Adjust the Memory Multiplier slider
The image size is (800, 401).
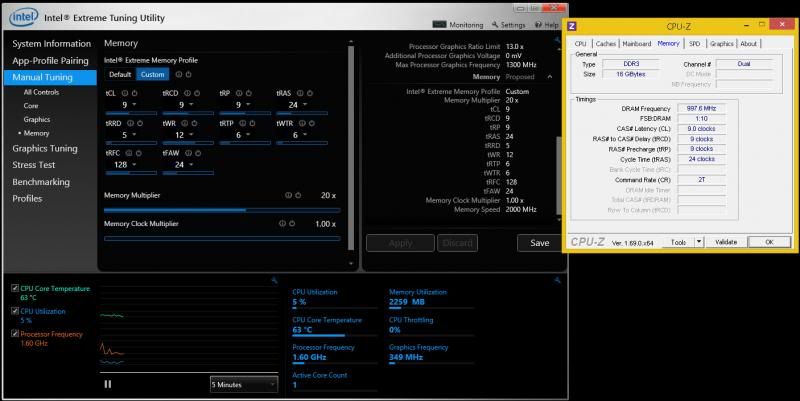222,210
